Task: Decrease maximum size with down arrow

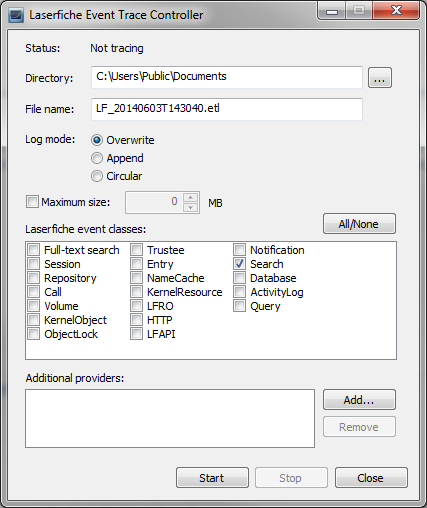Action: (190, 207)
